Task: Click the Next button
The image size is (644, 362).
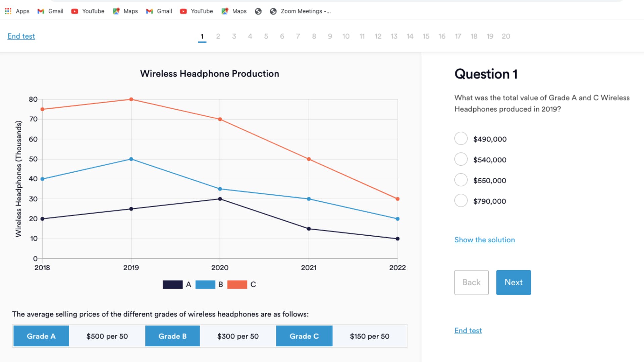Action: point(514,282)
